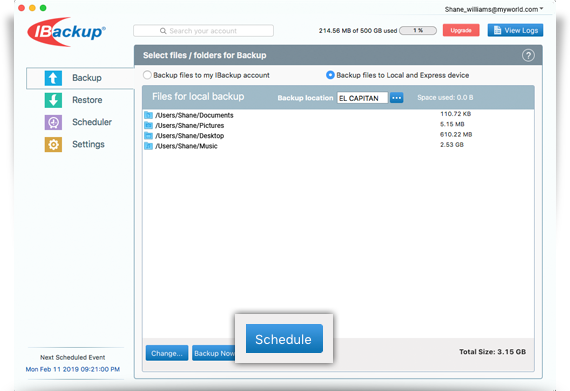
Task: Click the green Restore down-arrow icon
Action: pyautogui.click(x=53, y=100)
